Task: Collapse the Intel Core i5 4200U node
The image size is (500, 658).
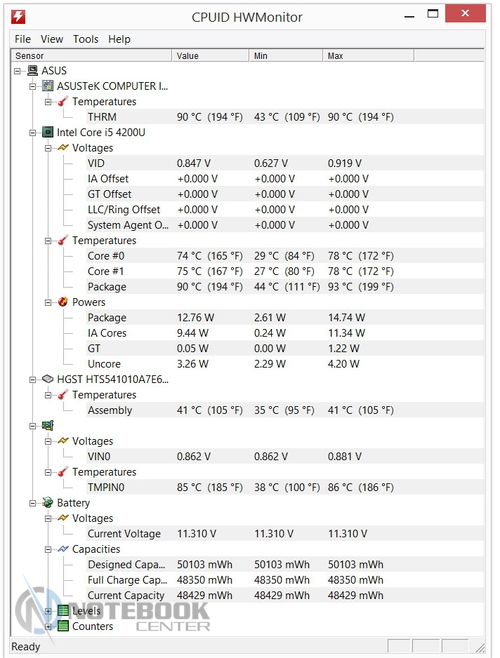Action: coord(32,133)
